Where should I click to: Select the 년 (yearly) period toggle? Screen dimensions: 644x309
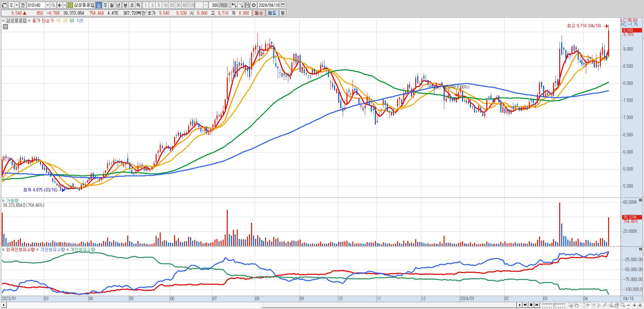click(118, 5)
